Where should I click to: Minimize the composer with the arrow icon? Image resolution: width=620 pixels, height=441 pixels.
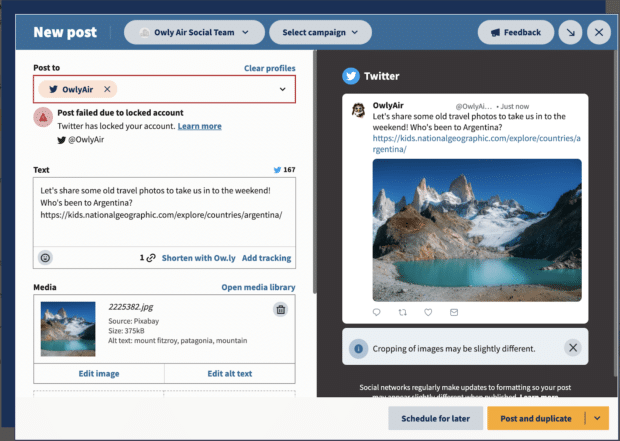click(x=570, y=32)
